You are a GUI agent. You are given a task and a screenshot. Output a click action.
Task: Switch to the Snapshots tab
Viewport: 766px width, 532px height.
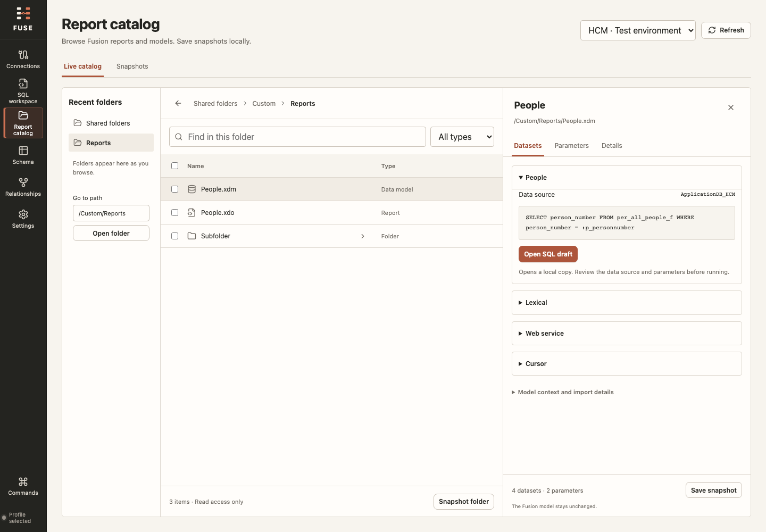point(132,66)
